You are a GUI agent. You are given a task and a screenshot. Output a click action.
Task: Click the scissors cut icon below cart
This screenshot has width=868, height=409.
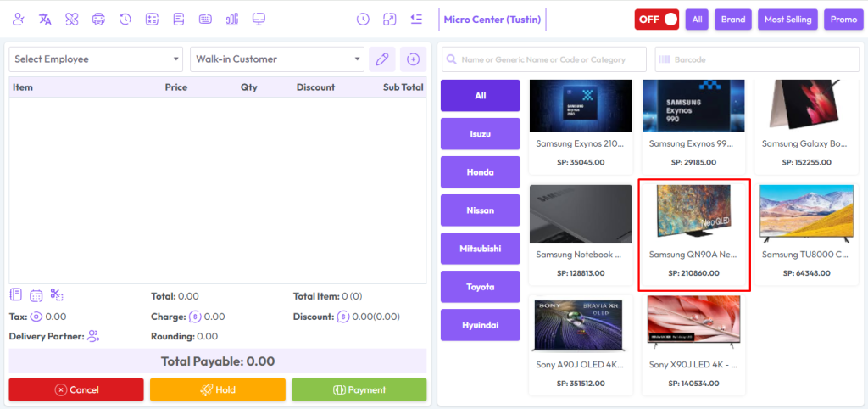57,294
